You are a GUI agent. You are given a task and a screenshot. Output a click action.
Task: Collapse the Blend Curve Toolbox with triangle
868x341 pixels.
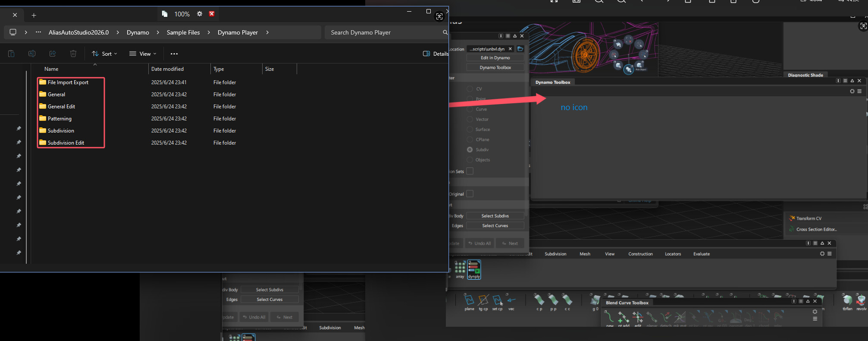pyautogui.click(x=808, y=301)
